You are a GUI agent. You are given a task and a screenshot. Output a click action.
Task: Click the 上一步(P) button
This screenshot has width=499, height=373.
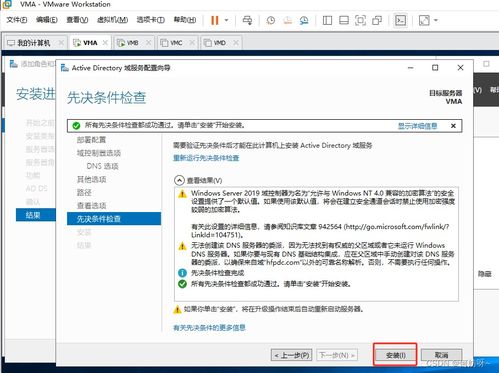click(x=292, y=355)
